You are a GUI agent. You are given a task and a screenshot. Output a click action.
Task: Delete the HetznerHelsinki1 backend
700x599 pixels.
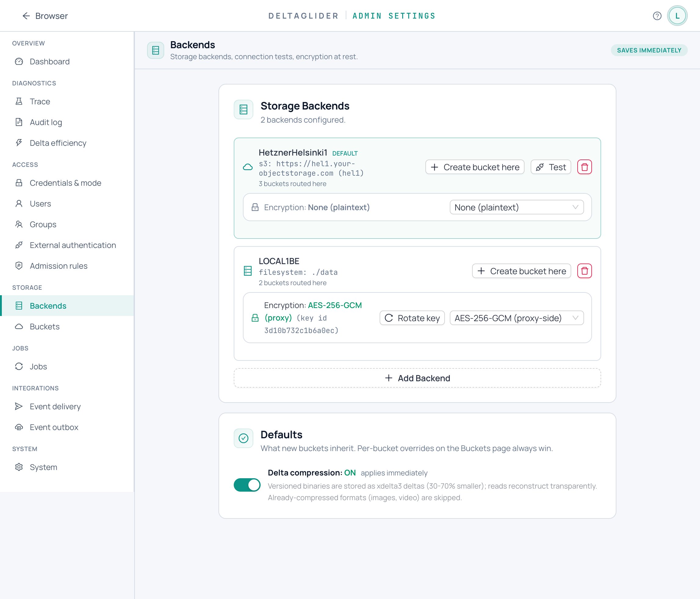pos(584,167)
